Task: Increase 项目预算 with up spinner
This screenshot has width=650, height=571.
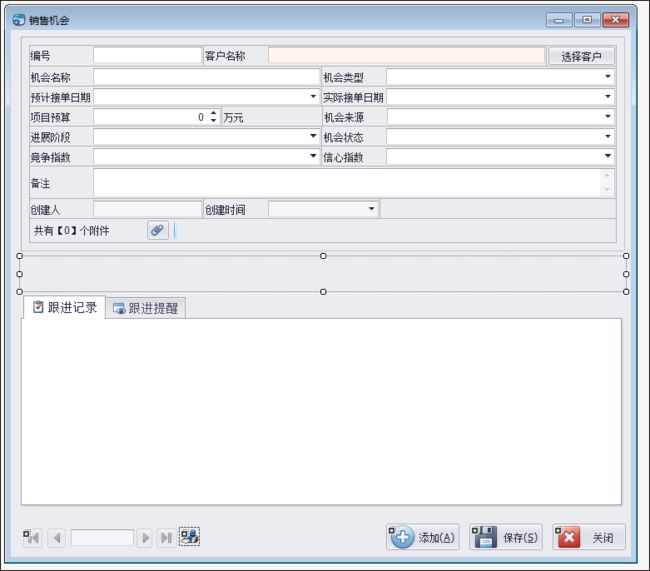Action: 213,113
